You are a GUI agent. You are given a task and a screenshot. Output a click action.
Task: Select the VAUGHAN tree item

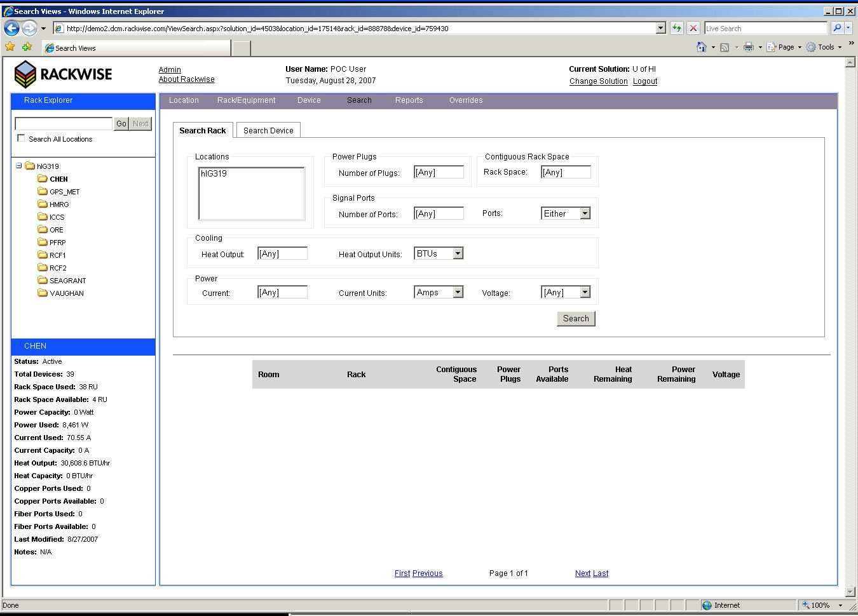pyautogui.click(x=67, y=293)
